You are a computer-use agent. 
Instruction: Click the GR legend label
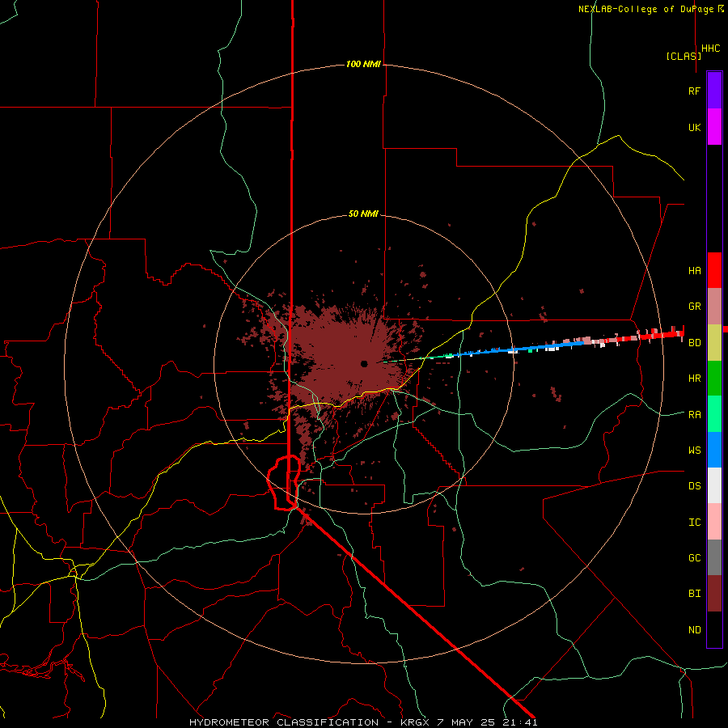coord(695,307)
